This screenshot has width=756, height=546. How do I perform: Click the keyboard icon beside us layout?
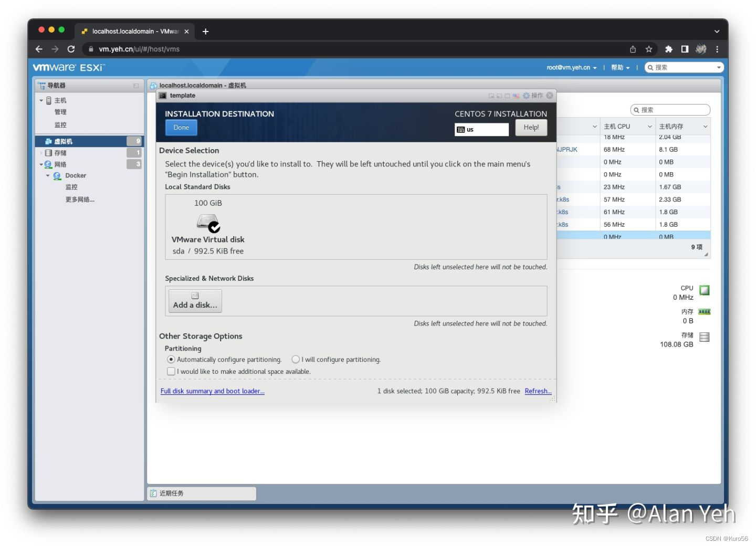pos(460,130)
